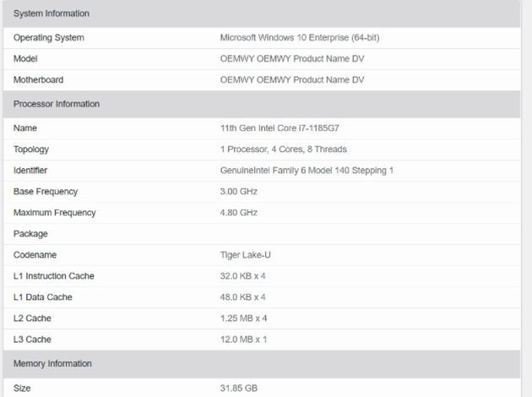Select the '48.0 KB x 4' cache value
The image size is (532, 397).
242,296
